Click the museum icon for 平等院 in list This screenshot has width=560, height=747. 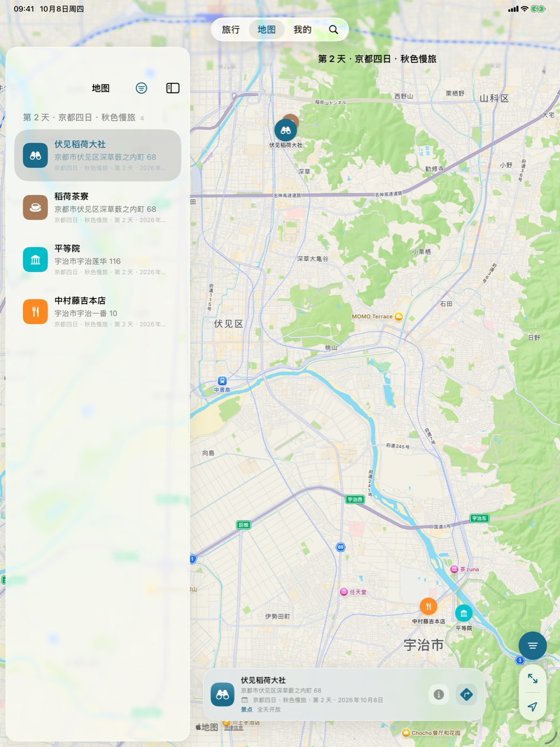(x=36, y=259)
